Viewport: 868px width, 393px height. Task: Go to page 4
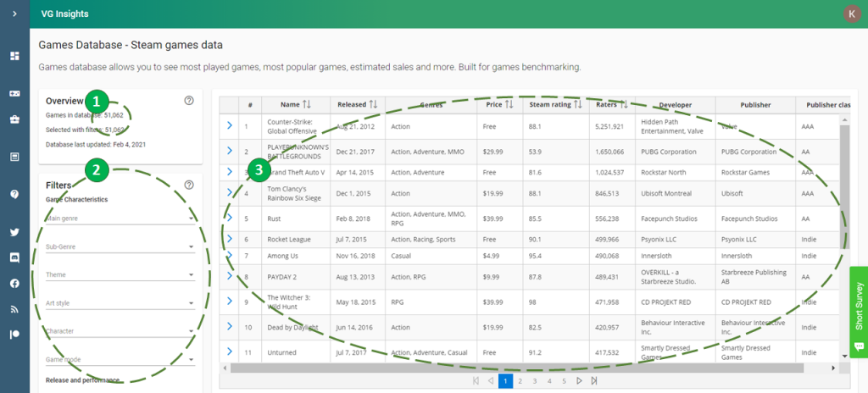click(x=549, y=381)
